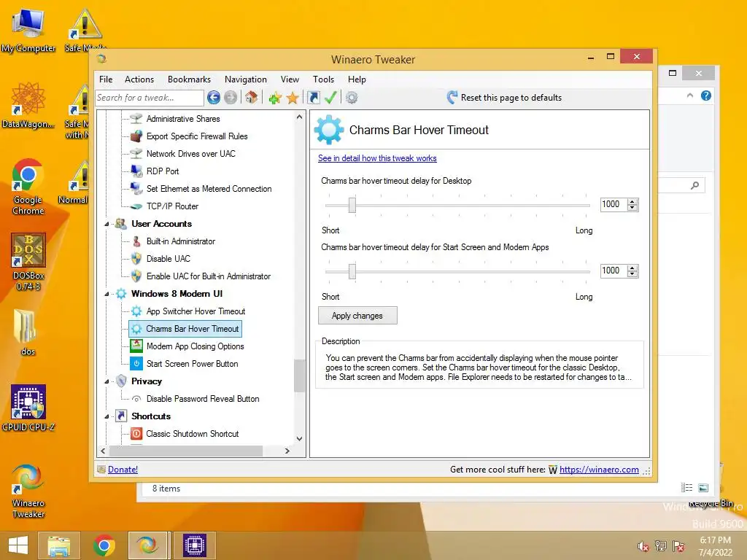Image resolution: width=747 pixels, height=560 pixels.
Task: Collapse the Privacy tree node
Action: 107,381
